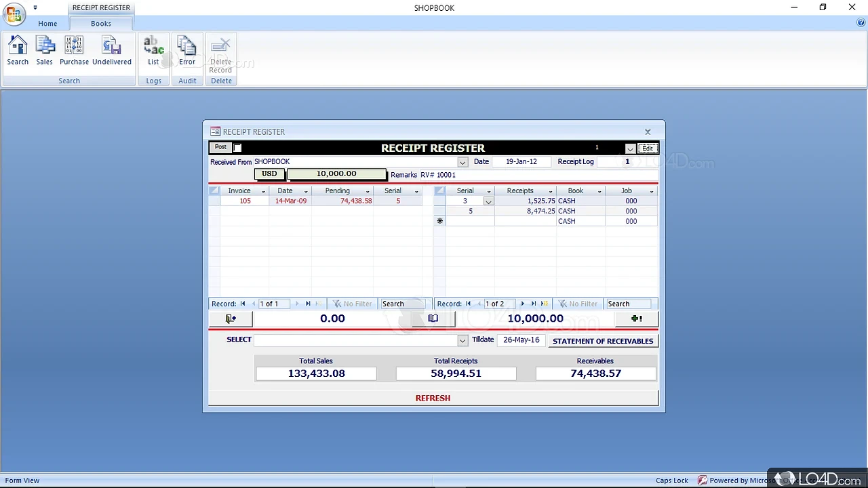Open Book column filter arrow
The image size is (868, 488).
coord(599,191)
